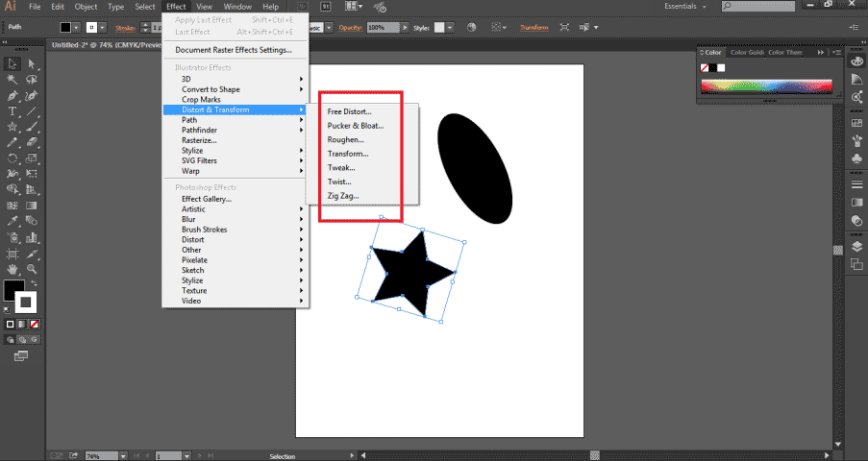Select the Selection tool (black arrow)
The height and width of the screenshot is (461, 868).
(x=12, y=64)
